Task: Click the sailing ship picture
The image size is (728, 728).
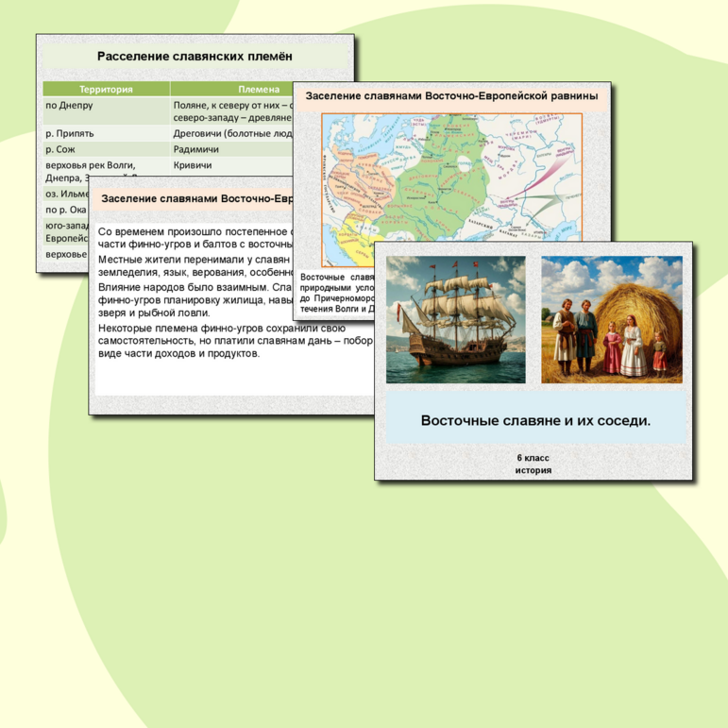Action: pos(455,319)
